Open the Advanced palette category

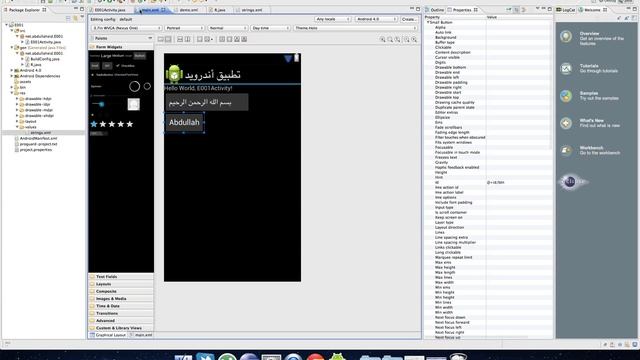point(121,321)
